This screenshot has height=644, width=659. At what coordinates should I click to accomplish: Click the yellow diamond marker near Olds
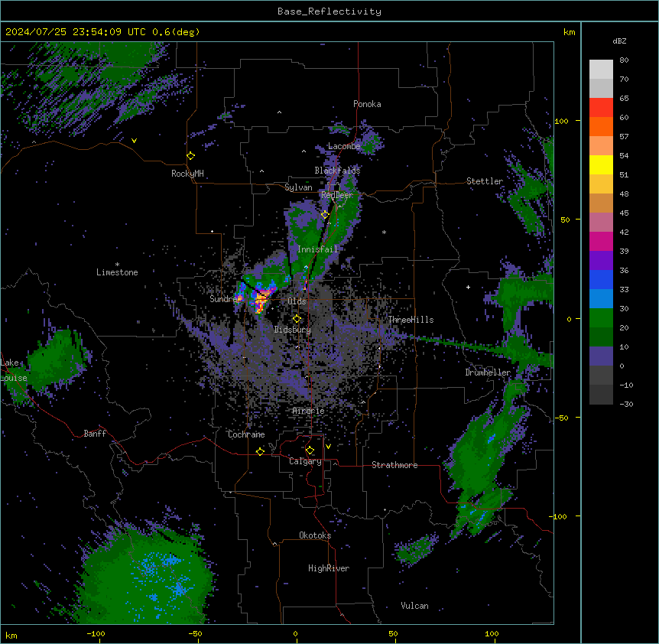click(297, 319)
